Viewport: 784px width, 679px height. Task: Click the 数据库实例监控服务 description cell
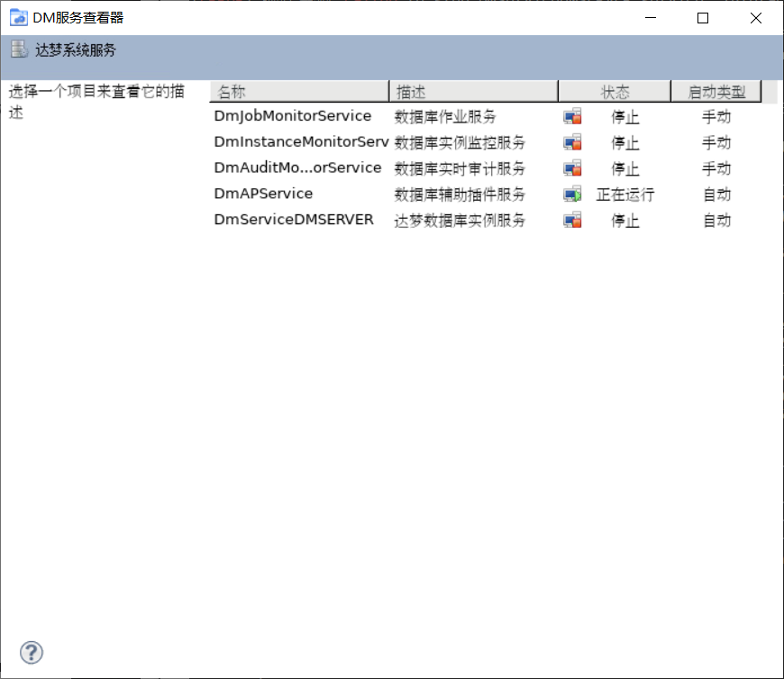pos(460,143)
